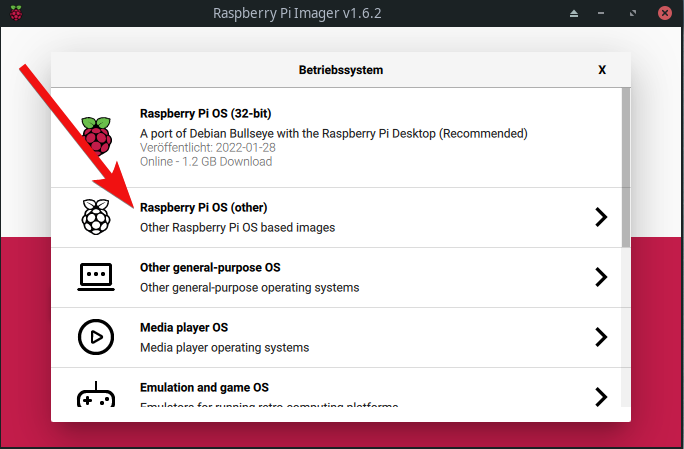This screenshot has height=449, width=684.
Task: Choose Raspberry Pi OS (32-bit) title
Action: 205,113
